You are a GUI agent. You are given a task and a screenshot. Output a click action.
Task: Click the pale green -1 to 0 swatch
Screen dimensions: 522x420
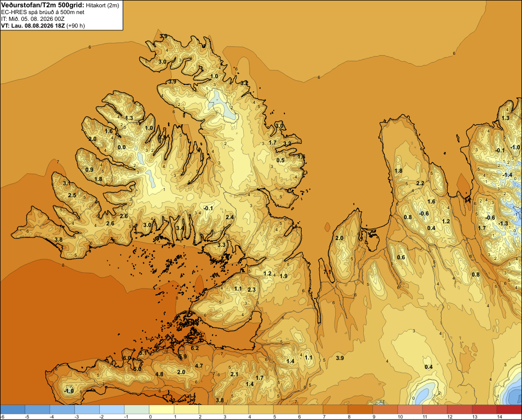[x=137, y=409]
